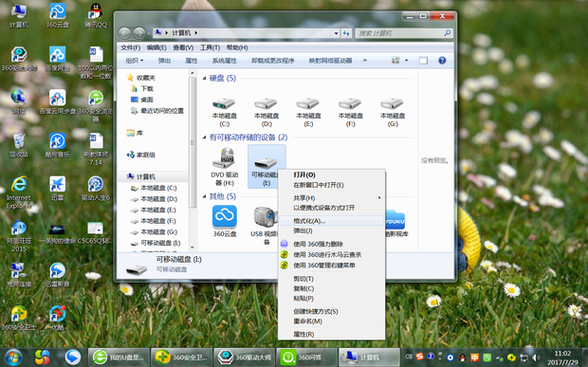Open 酷狗音乐 desktop shortcut
Image resolution: width=588 pixels, height=367 pixels.
coord(57,145)
